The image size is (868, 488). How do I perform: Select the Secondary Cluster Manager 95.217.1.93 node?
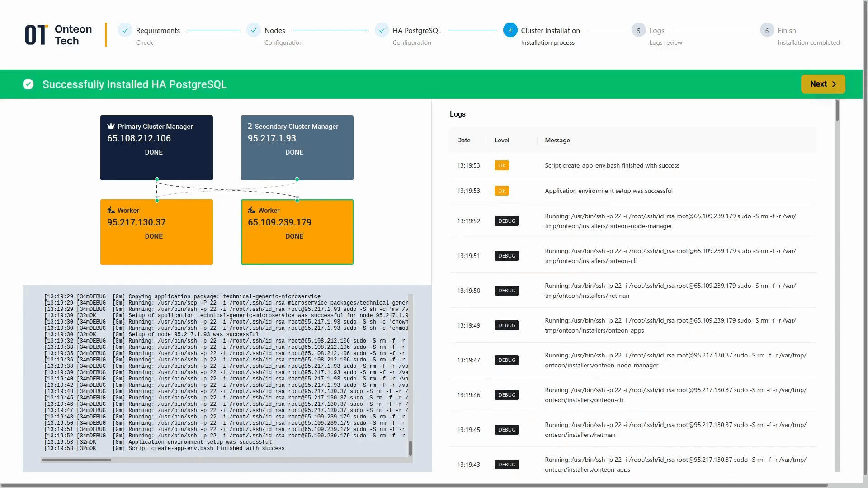[x=297, y=147]
